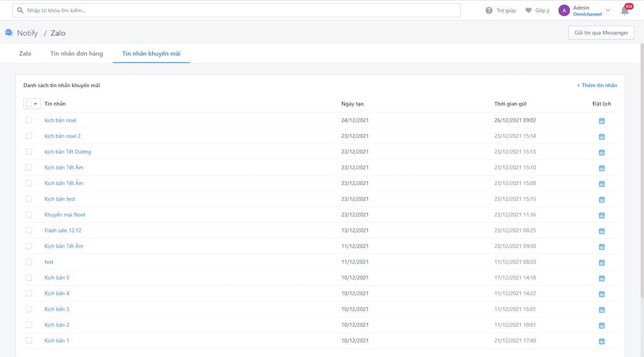Screen dimensions: 644x357
Task: Open the Trợ giúp help icon
Action: (489, 10)
